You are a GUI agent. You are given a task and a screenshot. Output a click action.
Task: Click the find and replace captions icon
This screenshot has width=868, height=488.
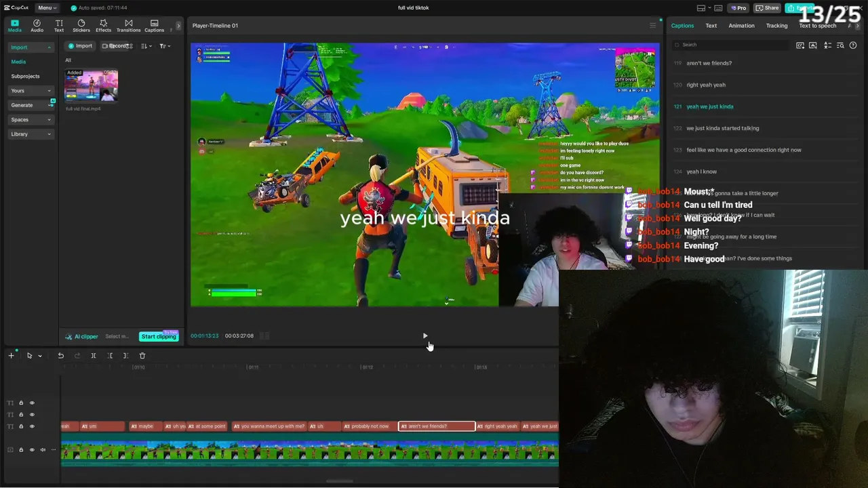840,45
